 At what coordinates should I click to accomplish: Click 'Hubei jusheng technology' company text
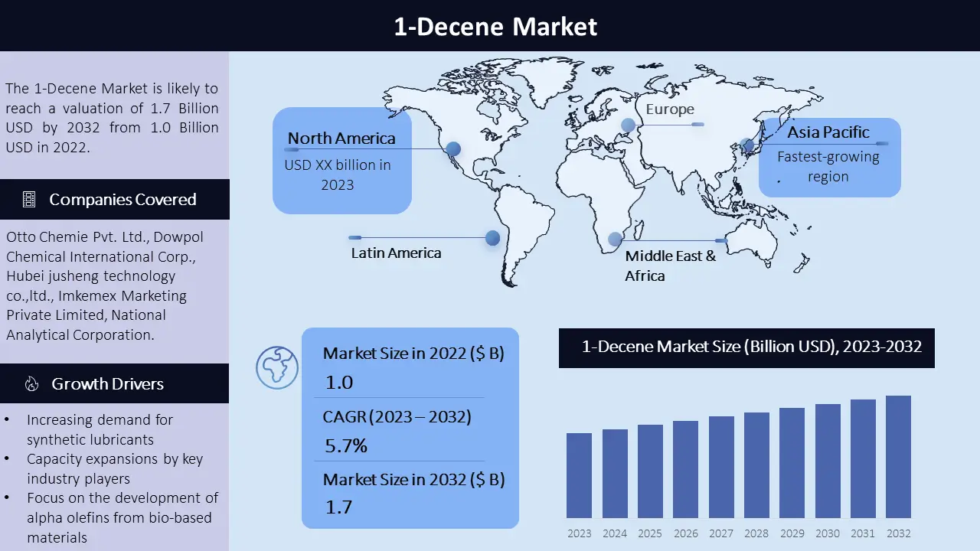click(x=91, y=275)
